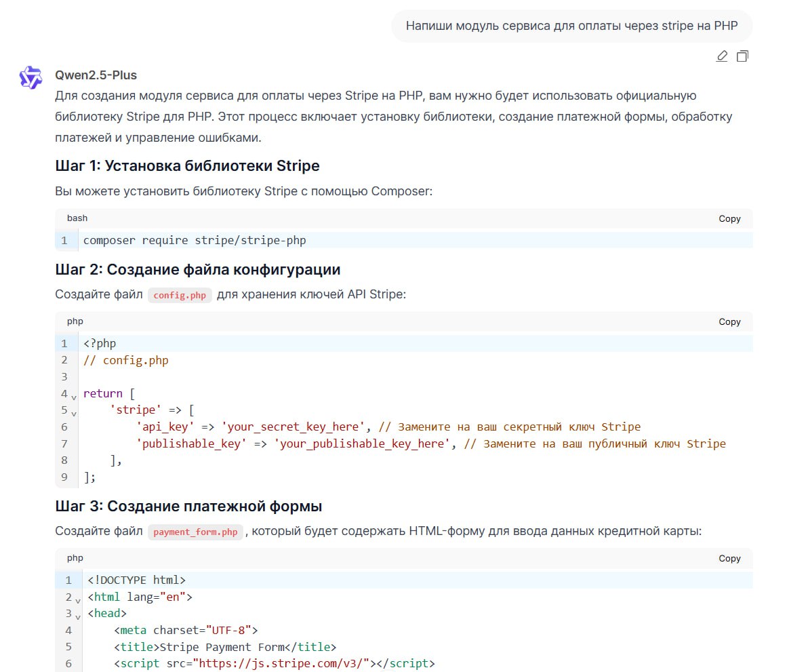Click the 'Шаг 1: Установка библиотеки Stripe' heading
Image resolution: width=789 pixels, height=672 pixels.
pyautogui.click(x=187, y=166)
